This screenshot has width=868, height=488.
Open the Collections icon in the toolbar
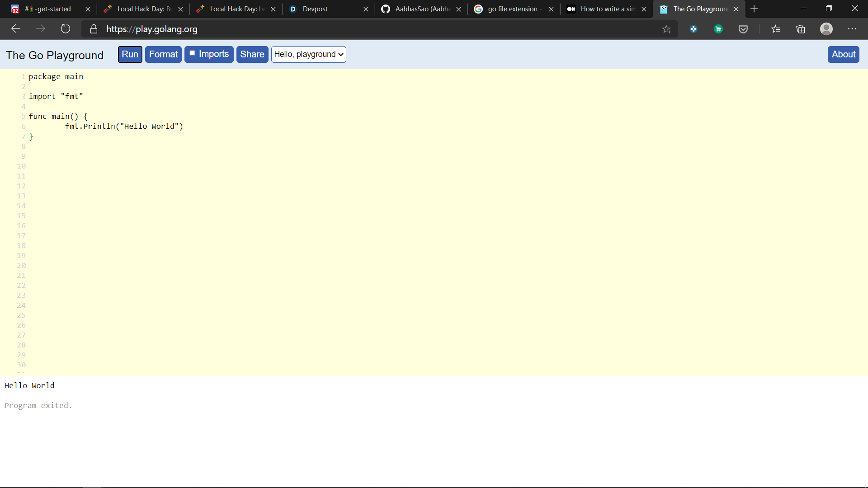point(801,29)
